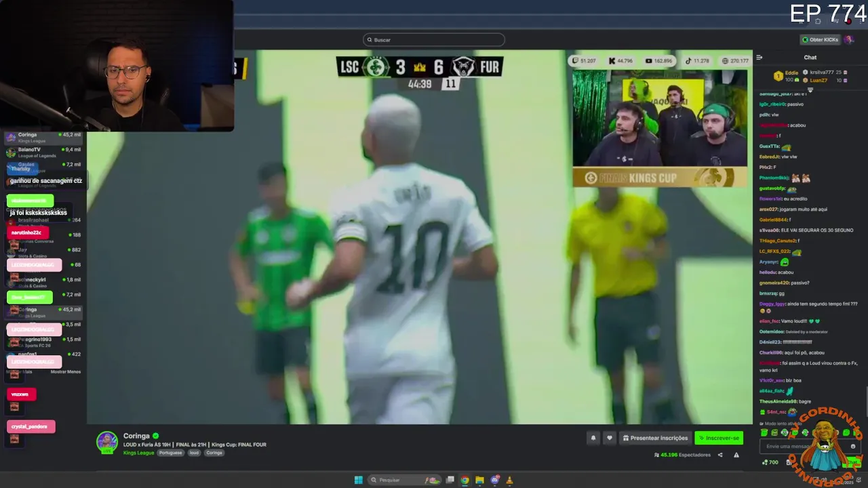Click the share stream icon
Viewport: 868px width, 488px height.
click(720, 455)
